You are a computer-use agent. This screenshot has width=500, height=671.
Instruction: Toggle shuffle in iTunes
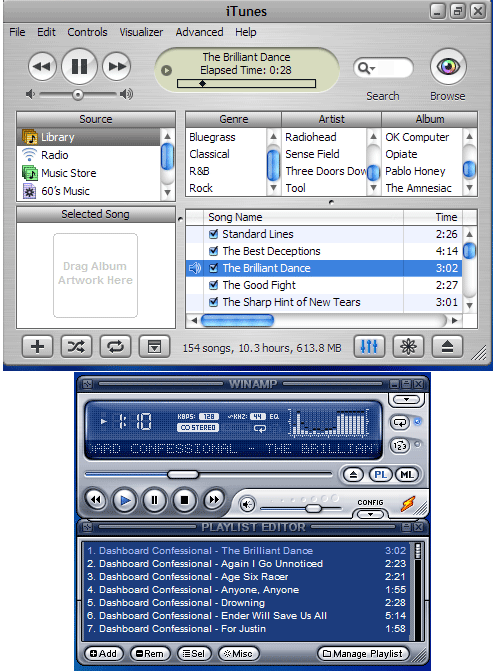[76, 347]
